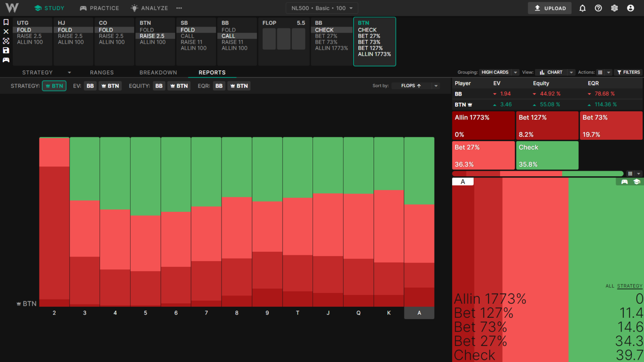The height and width of the screenshot is (362, 644).
Task: Click the bookmark icon in left sidebar
Action: point(6,22)
